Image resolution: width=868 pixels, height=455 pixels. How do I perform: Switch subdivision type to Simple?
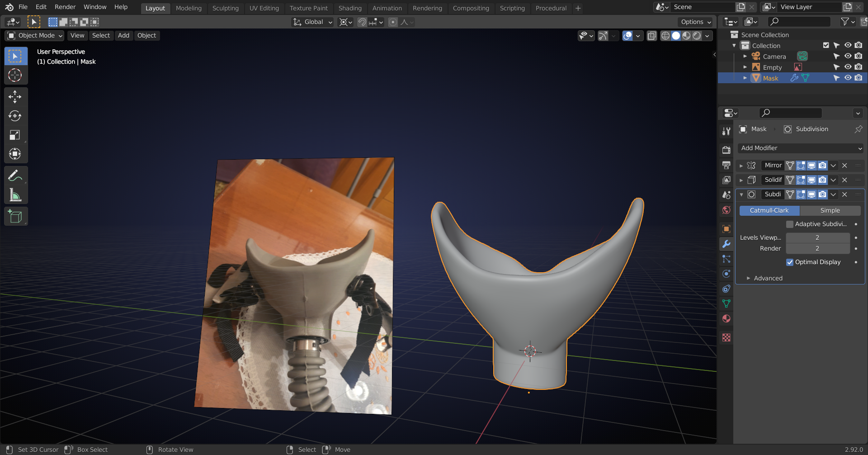coord(830,211)
